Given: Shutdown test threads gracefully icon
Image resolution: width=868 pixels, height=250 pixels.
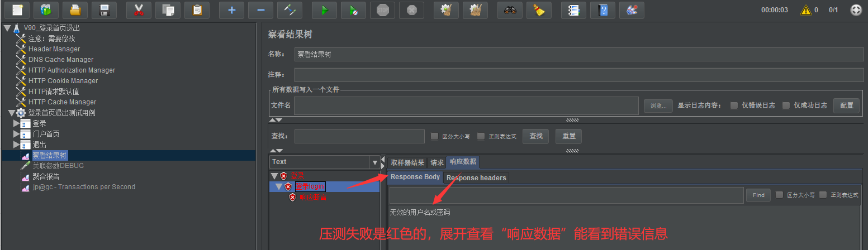Looking at the screenshot, I should [411, 9].
